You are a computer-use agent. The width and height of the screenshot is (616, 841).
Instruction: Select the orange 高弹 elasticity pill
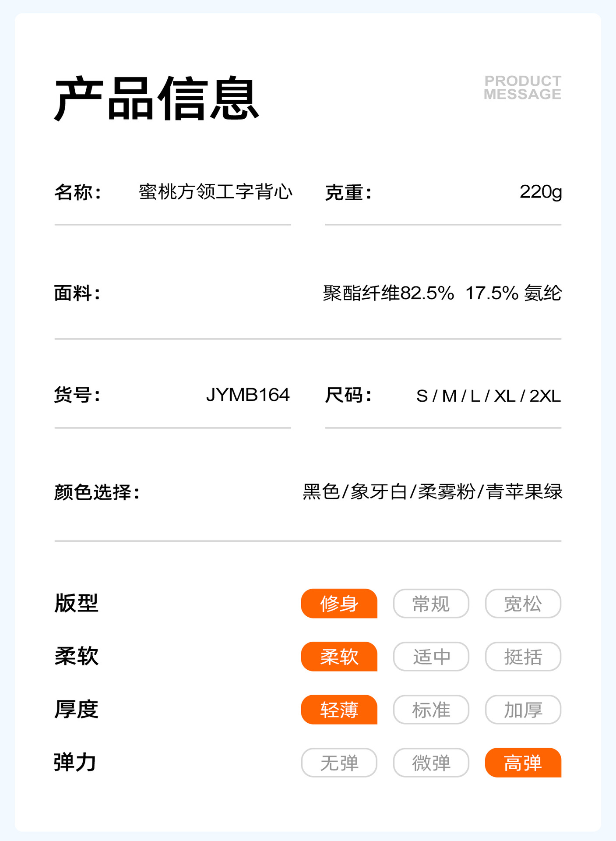click(523, 762)
